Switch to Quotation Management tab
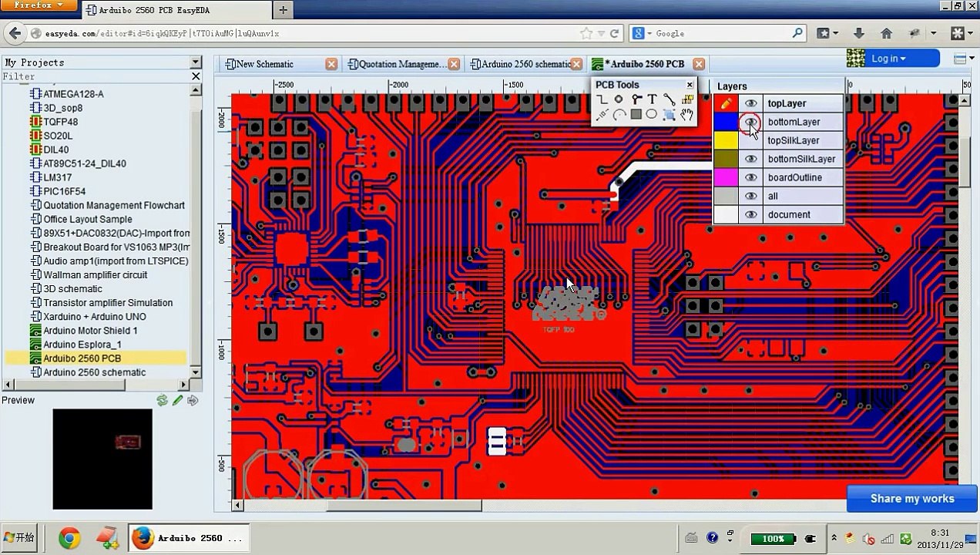The width and height of the screenshot is (980, 555). tap(396, 64)
